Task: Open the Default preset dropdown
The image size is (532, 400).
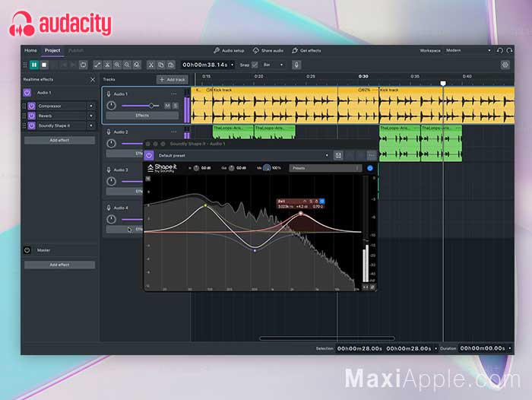Action: (x=243, y=156)
